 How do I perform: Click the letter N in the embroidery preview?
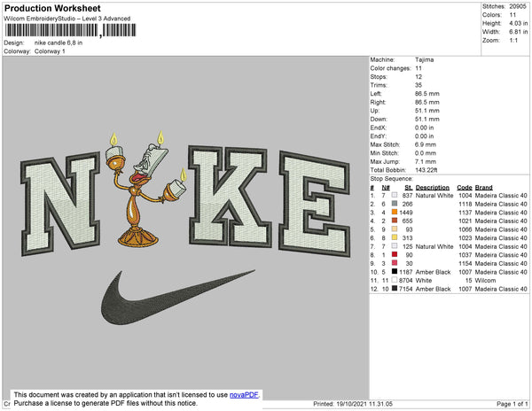[x=60, y=204]
